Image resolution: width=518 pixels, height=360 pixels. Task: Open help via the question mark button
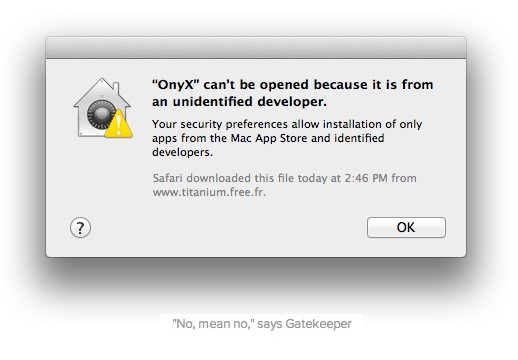[x=80, y=228]
